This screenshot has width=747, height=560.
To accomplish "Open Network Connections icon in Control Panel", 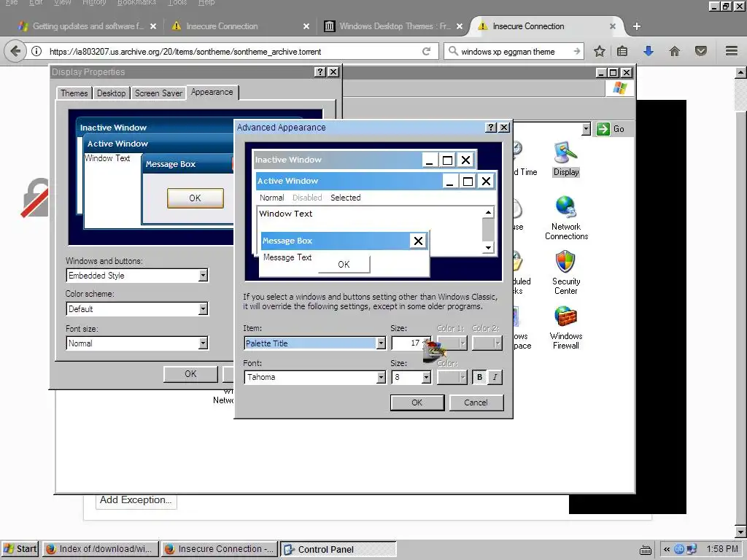I will 566,218.
